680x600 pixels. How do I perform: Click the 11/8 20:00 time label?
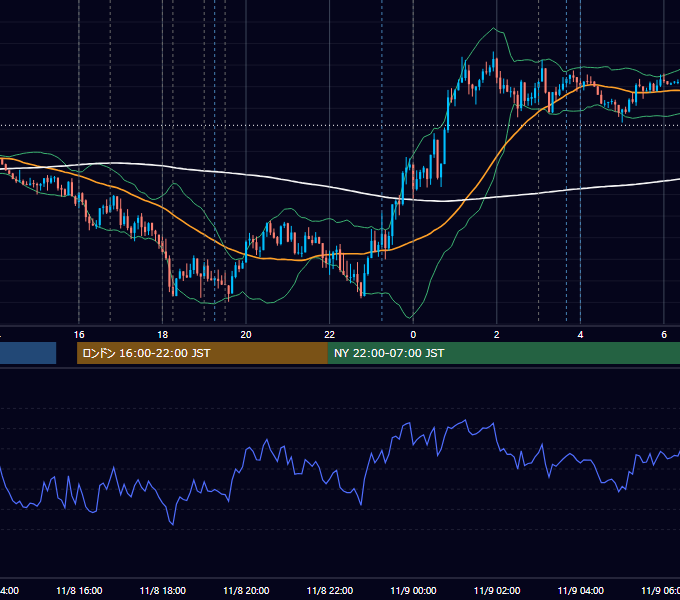(x=246, y=590)
